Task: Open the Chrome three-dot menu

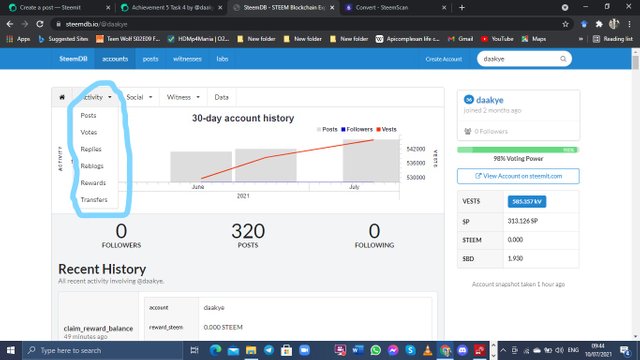Action: click(x=630, y=24)
